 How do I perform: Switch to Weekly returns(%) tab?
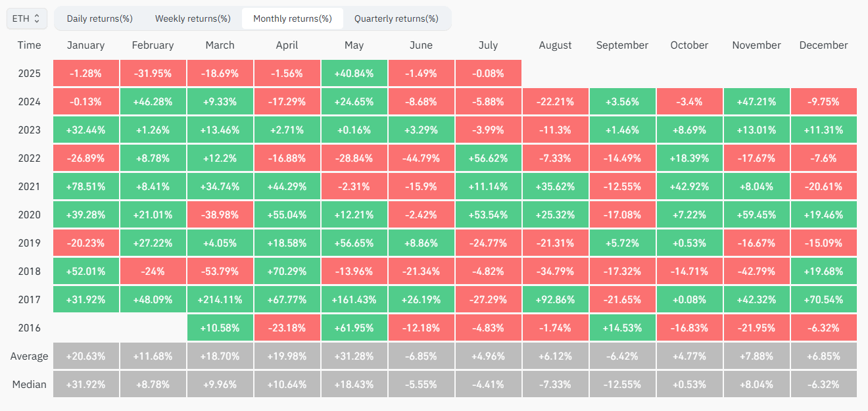click(193, 18)
